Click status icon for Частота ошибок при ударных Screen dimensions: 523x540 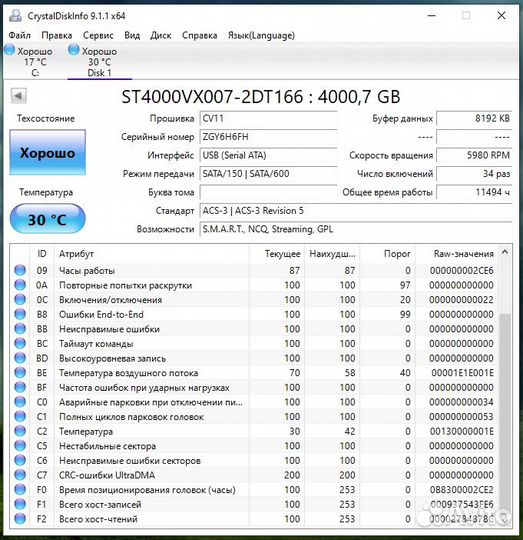[x=20, y=387]
